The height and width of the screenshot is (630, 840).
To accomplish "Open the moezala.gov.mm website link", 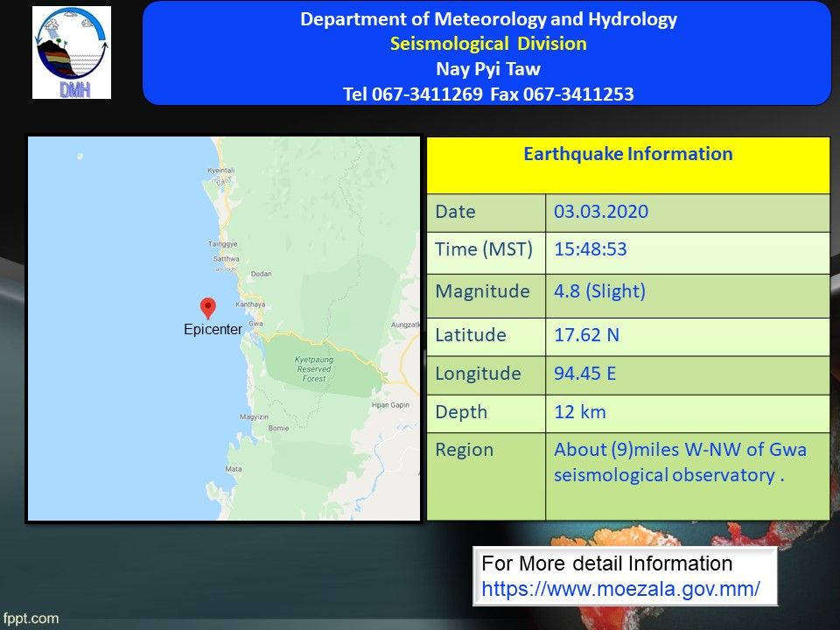I will click(x=620, y=589).
